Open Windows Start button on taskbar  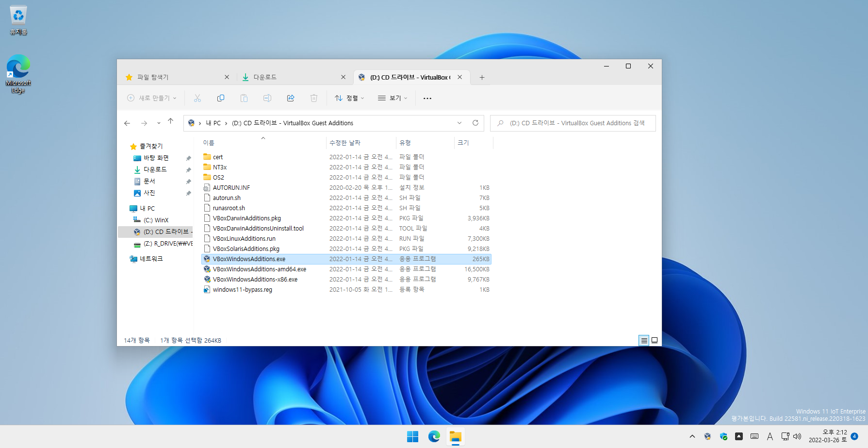(x=413, y=437)
